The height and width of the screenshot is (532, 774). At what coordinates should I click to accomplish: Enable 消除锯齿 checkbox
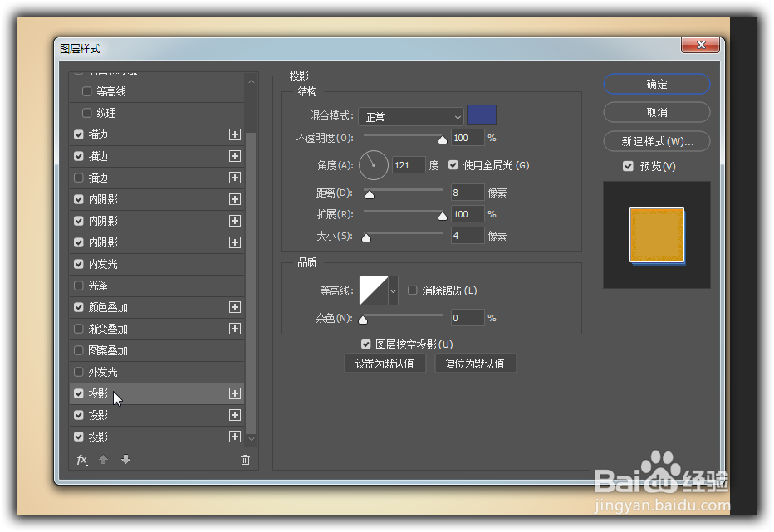(x=412, y=290)
